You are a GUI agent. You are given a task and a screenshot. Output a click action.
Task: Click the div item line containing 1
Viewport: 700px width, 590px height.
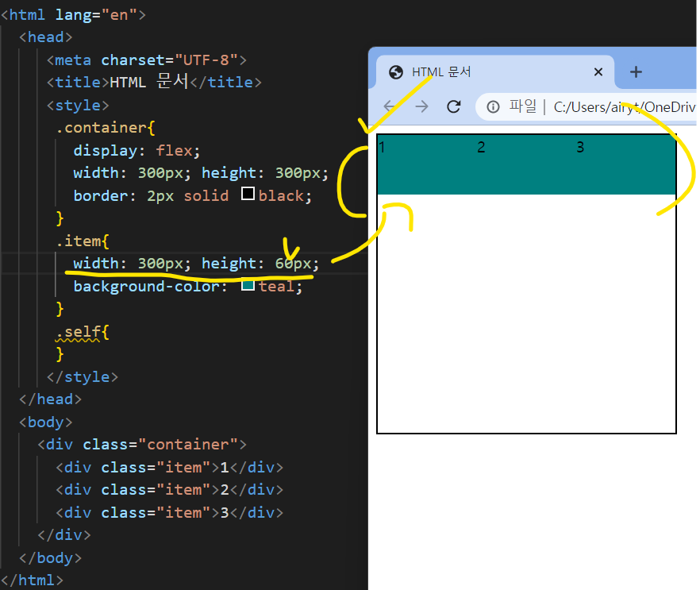[x=169, y=468]
